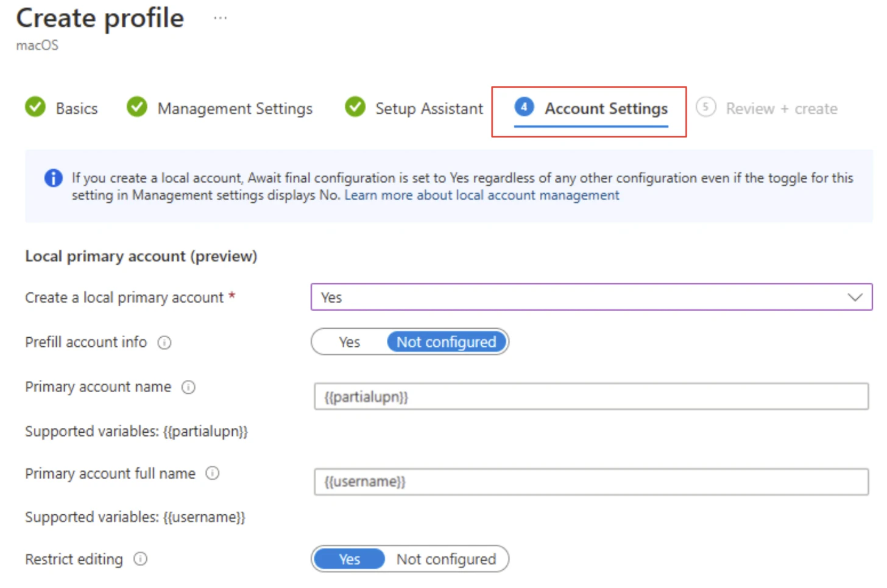887x588 pixels.
Task: Open Learn more about local account management link
Action: (x=481, y=195)
